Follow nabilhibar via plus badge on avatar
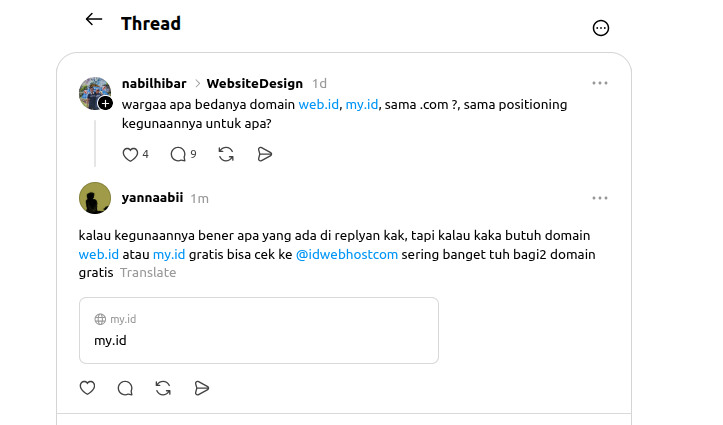The width and height of the screenshot is (723, 425). pos(106,103)
